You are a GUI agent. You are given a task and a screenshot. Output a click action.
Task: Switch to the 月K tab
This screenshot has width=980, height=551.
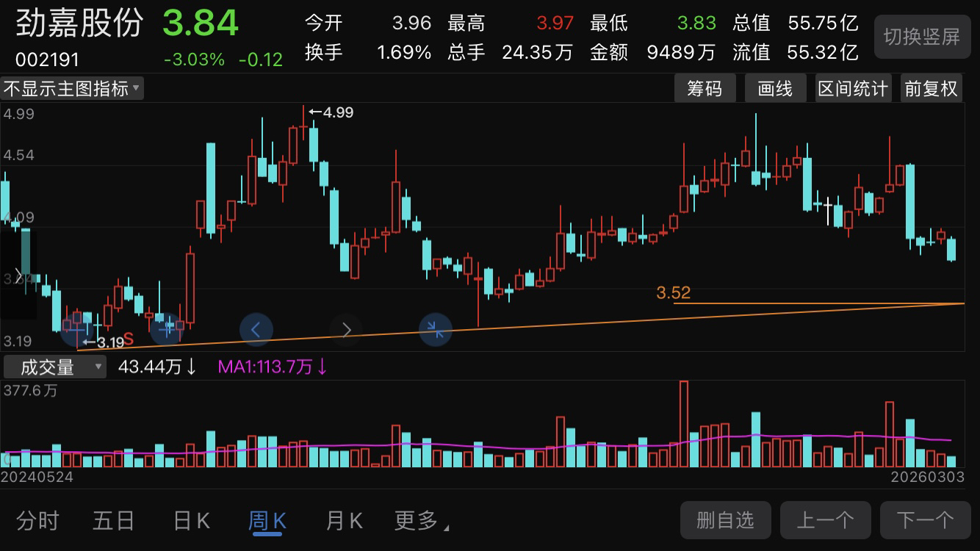tap(345, 521)
